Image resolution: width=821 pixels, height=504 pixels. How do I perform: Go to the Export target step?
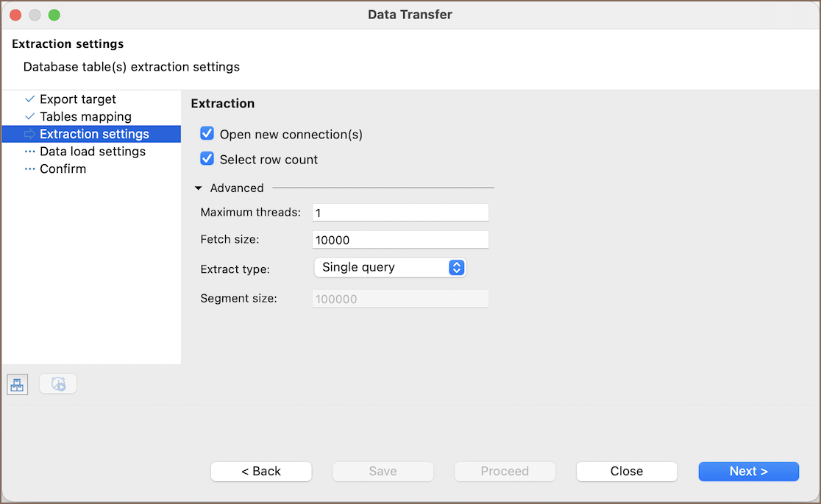(78, 99)
